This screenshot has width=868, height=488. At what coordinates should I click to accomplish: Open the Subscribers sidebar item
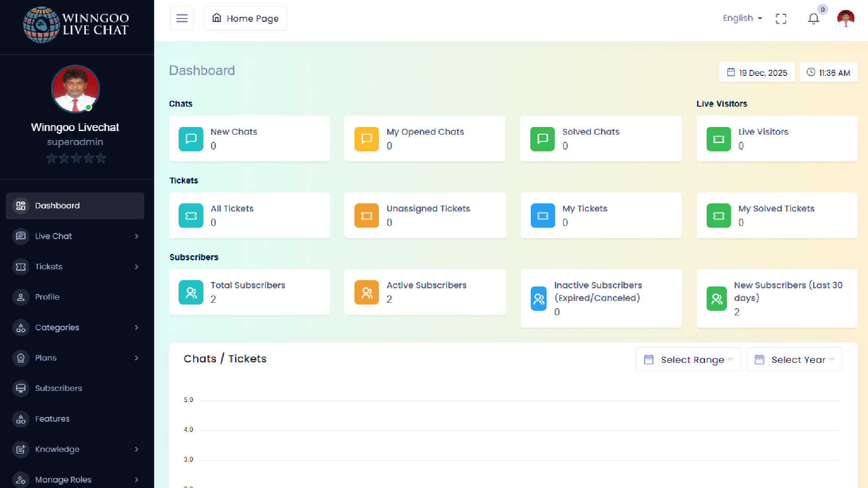coord(59,389)
